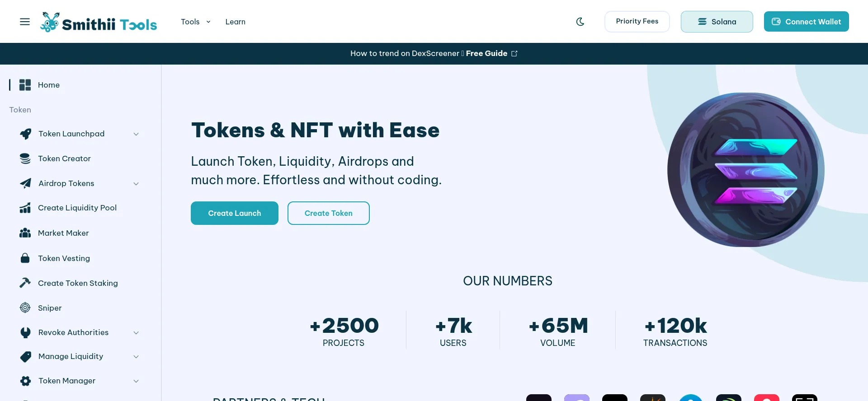
Task: Expand the Token Manager chevron
Action: [x=136, y=381]
